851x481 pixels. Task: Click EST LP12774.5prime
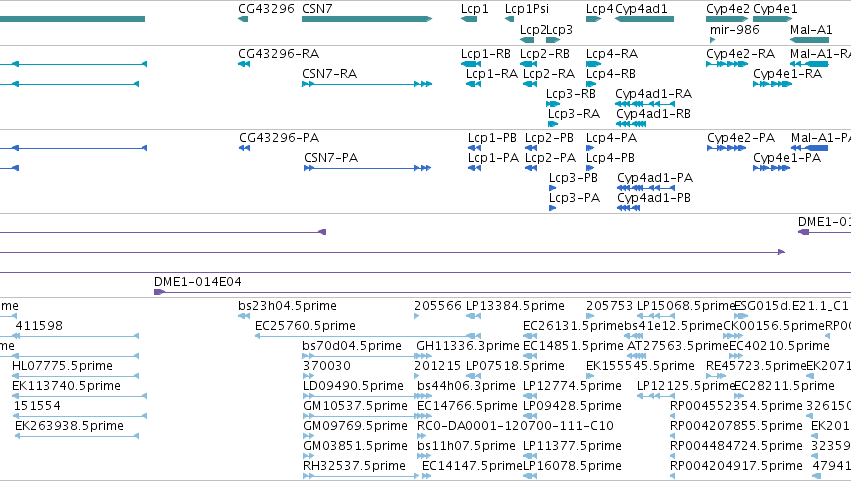[x=572, y=387]
